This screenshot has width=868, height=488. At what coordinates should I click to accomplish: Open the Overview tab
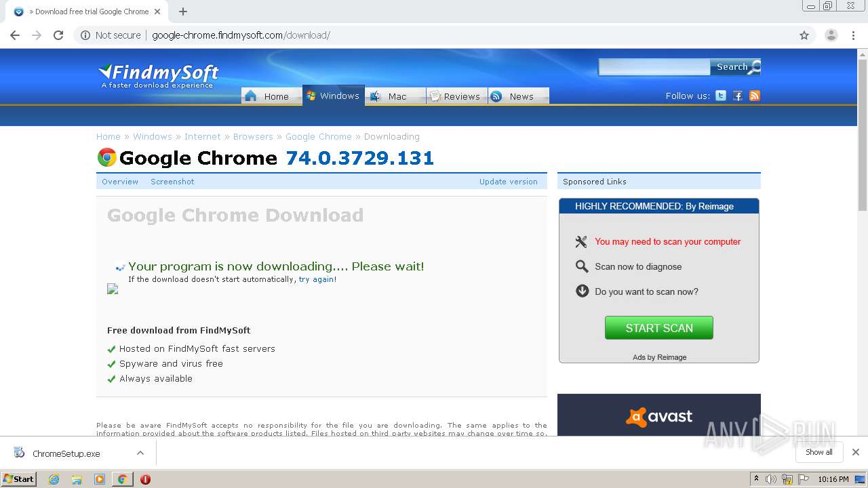coord(120,182)
